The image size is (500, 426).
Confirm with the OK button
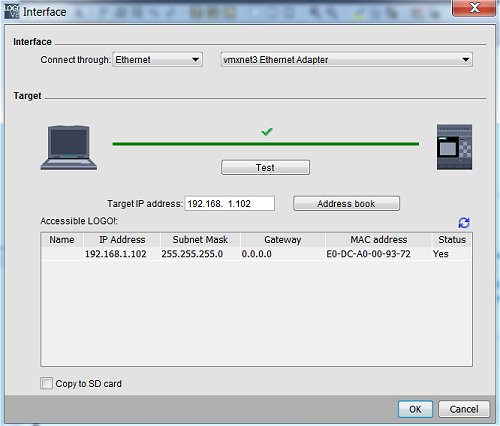click(415, 409)
